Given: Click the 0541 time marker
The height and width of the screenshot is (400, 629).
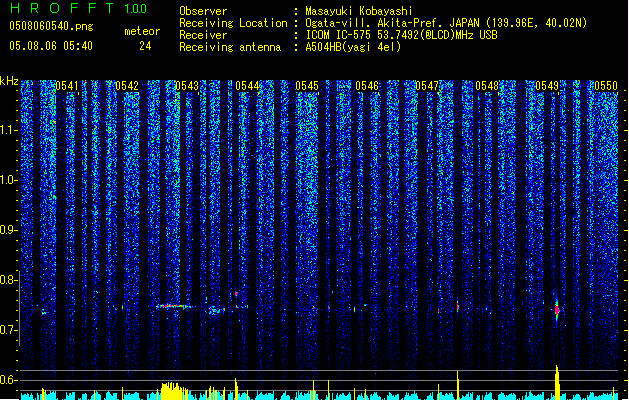Looking at the screenshot, I should tap(67, 86).
